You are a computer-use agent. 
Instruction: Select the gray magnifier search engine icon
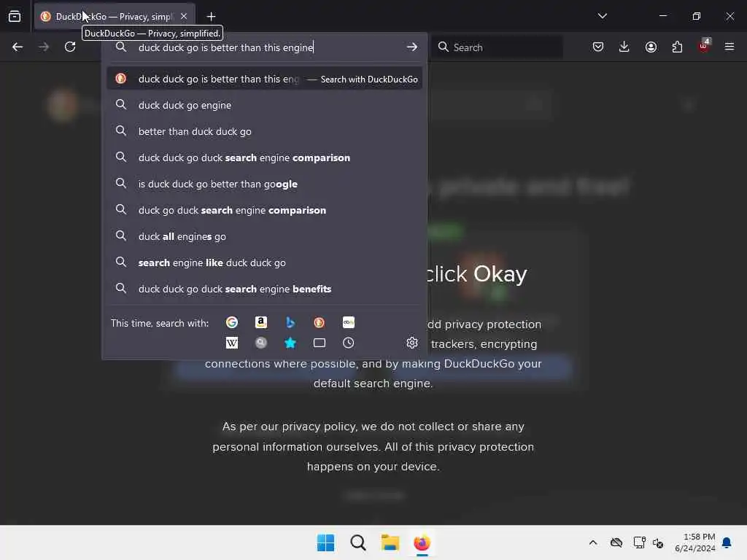pos(260,343)
